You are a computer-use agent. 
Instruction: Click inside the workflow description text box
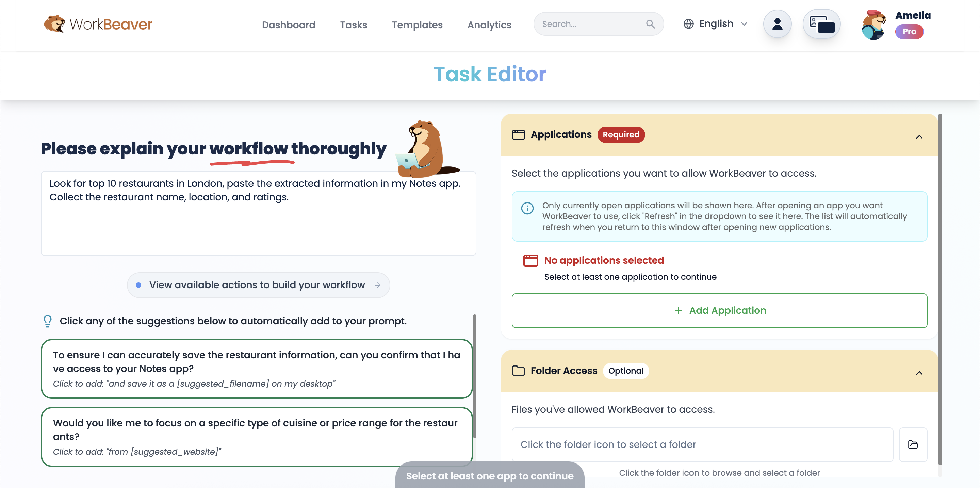[x=258, y=213]
